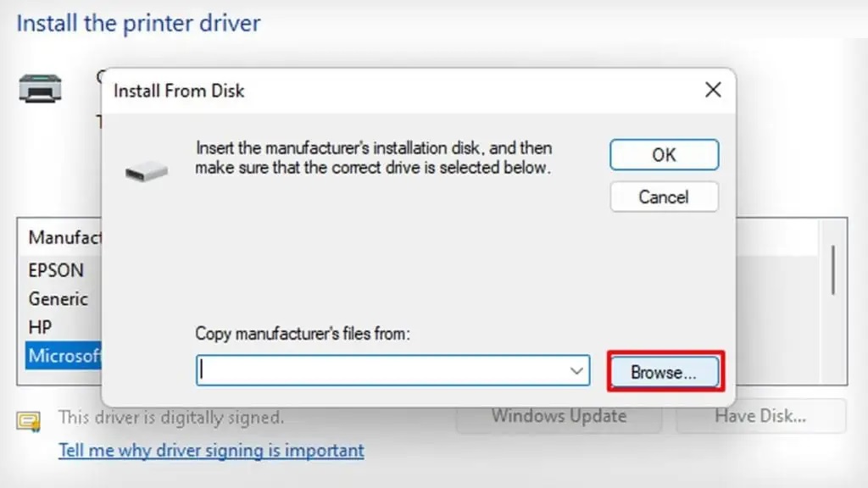This screenshot has width=868, height=488.
Task: Select the highlighted Microsoft manufacturer entry
Action: tap(64, 355)
